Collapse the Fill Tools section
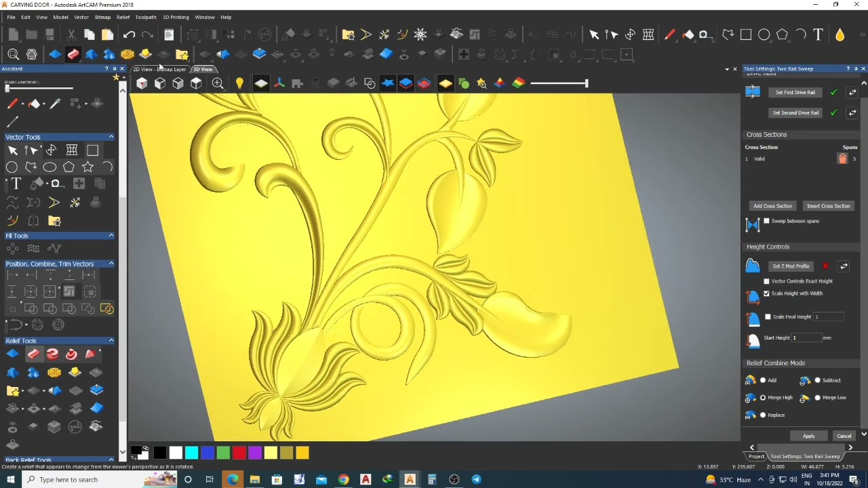The width and height of the screenshot is (868, 488). point(111,236)
